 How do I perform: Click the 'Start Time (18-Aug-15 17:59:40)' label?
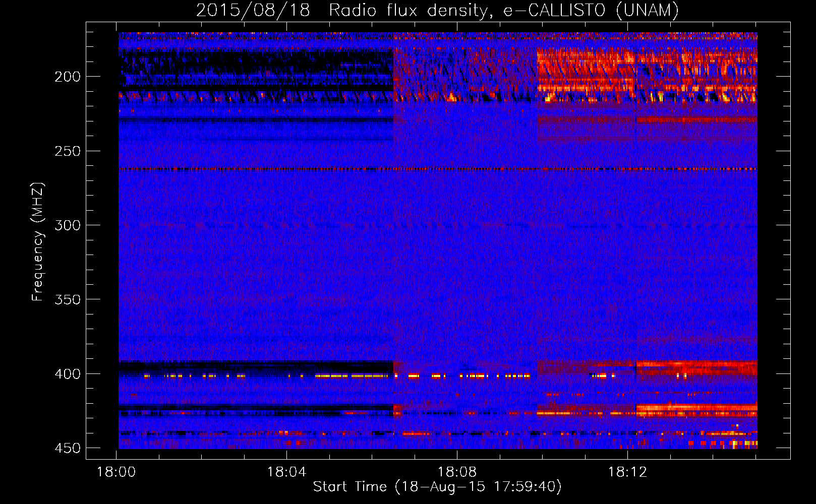(437, 487)
